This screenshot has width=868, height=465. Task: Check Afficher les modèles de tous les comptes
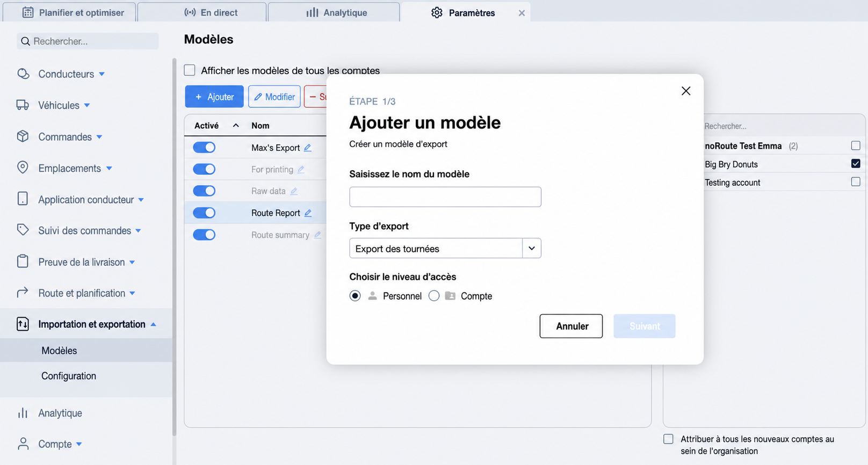click(x=190, y=70)
